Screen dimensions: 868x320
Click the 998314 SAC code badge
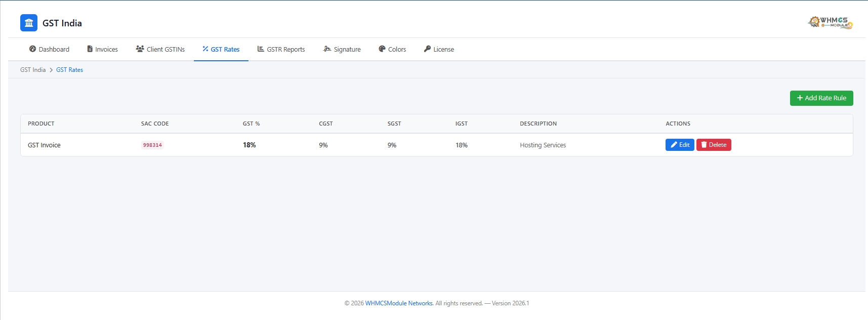(152, 145)
